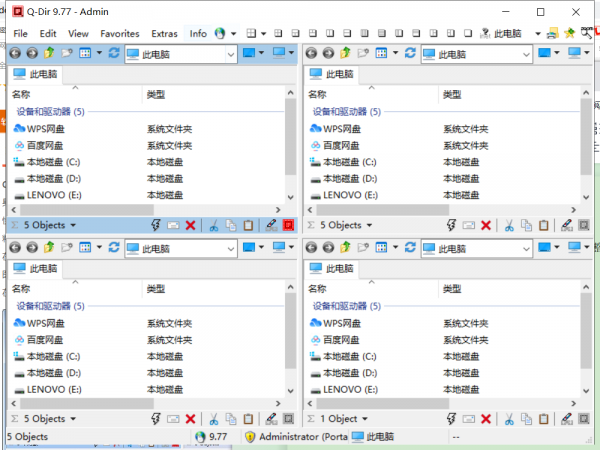Expand 5 Objects dropdown in top-right pane
Viewport: 600px width, 450px height.
click(369, 225)
